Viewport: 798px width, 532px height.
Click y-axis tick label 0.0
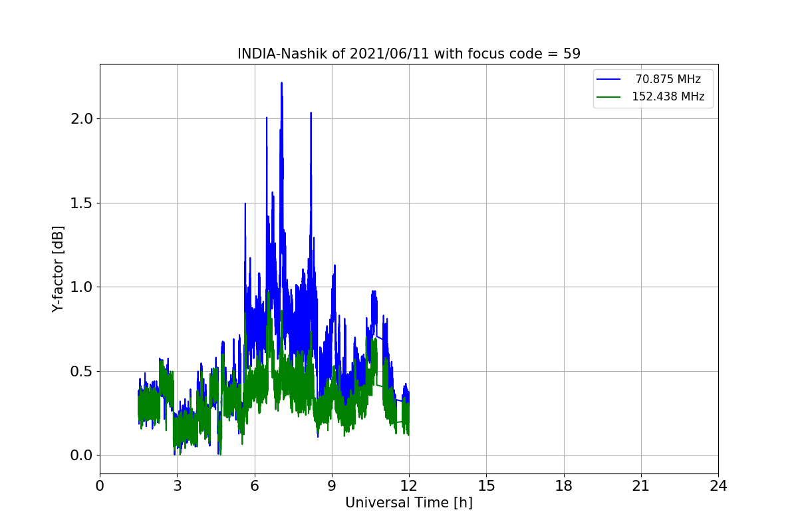81,456
